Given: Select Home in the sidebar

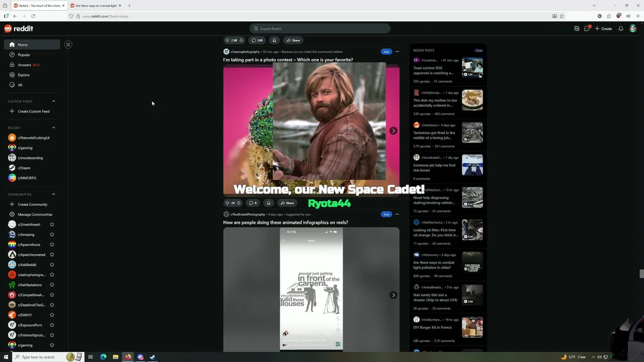Looking at the screenshot, I should tap(32, 45).
